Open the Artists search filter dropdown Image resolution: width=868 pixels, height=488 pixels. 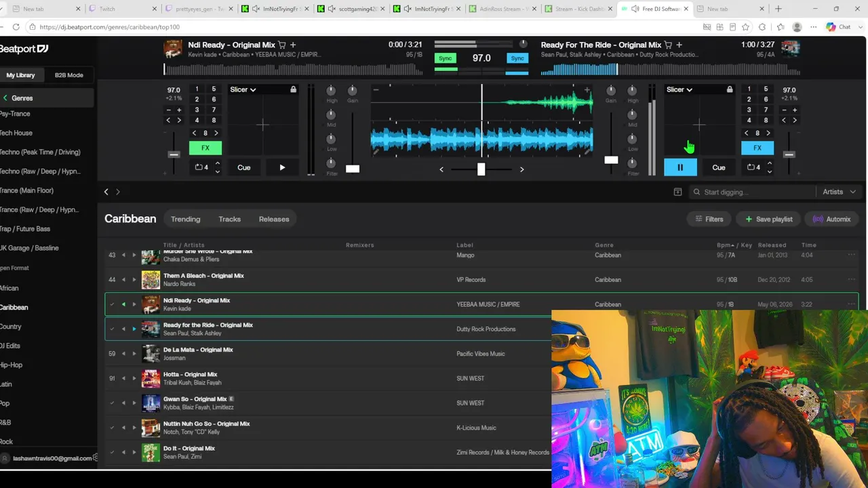[x=839, y=192]
